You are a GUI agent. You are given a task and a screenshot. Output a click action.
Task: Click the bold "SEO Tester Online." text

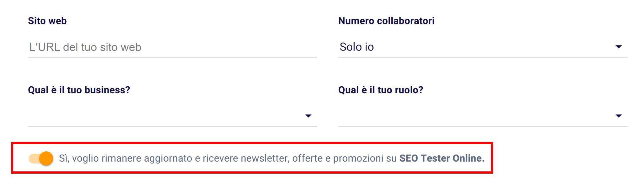coord(442,158)
